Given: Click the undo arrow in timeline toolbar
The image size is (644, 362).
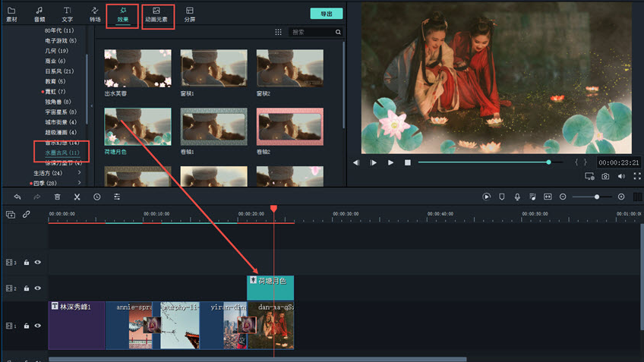Looking at the screenshot, I should (x=17, y=197).
